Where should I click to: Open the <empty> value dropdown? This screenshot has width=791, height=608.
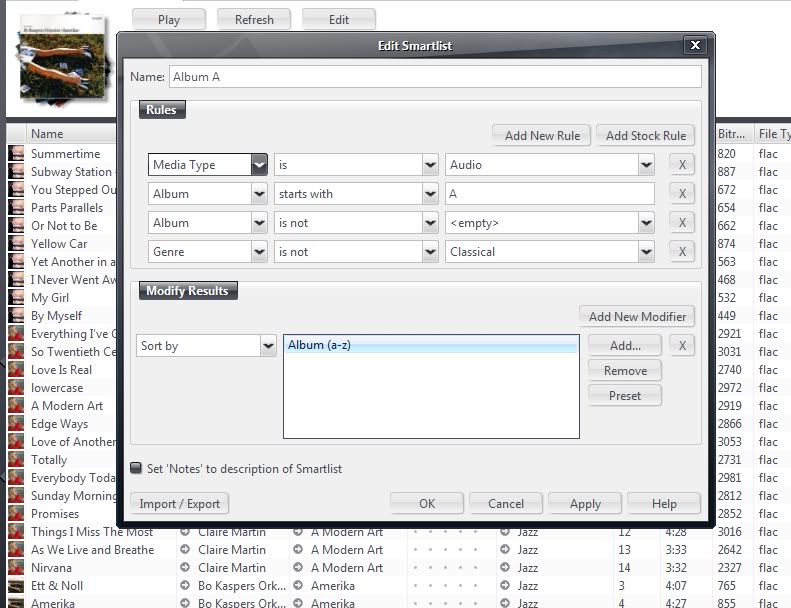(x=646, y=223)
